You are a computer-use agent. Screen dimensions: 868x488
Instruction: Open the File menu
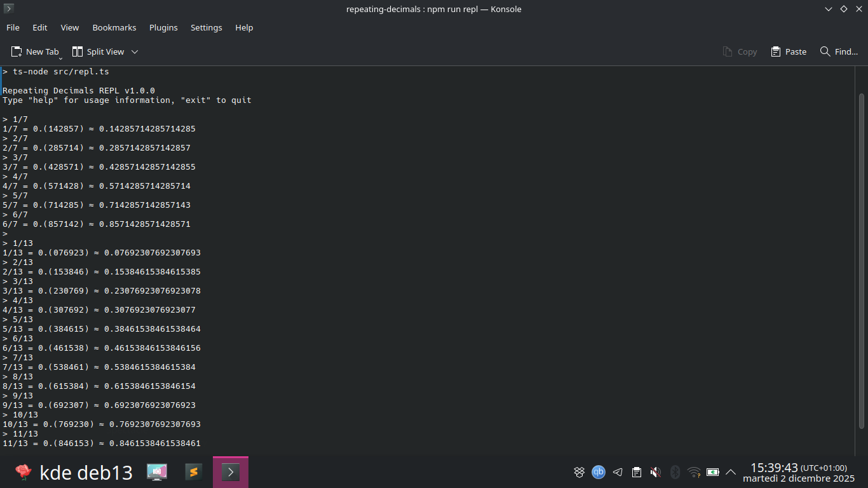[13, 27]
